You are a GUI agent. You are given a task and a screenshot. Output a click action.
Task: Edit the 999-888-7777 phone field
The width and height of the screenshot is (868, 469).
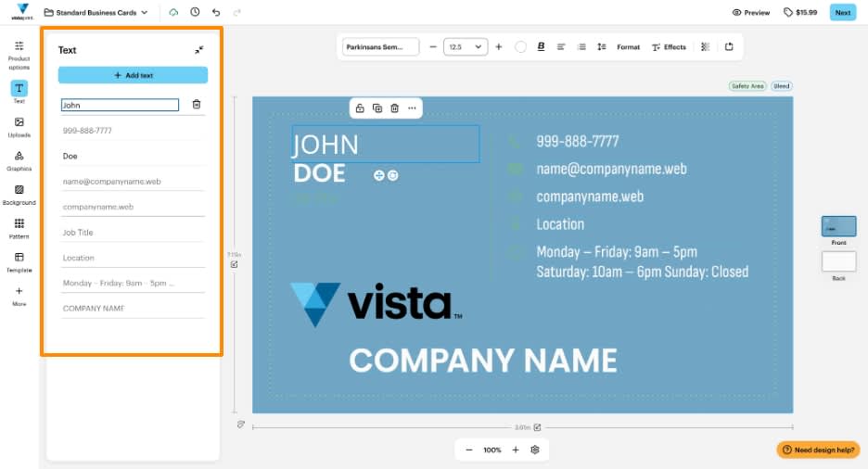pyautogui.click(x=133, y=131)
